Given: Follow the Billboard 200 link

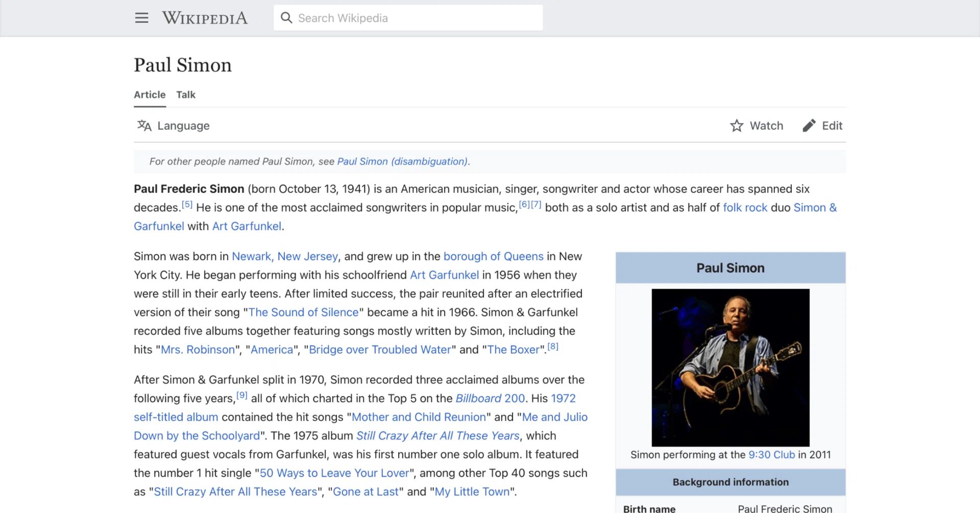Looking at the screenshot, I should (x=490, y=398).
